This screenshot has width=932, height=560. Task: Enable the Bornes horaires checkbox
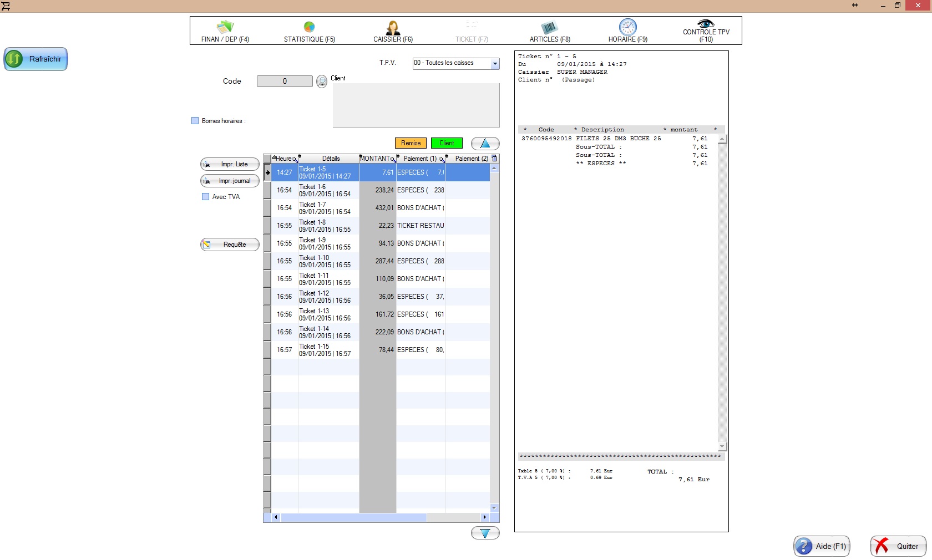point(195,121)
